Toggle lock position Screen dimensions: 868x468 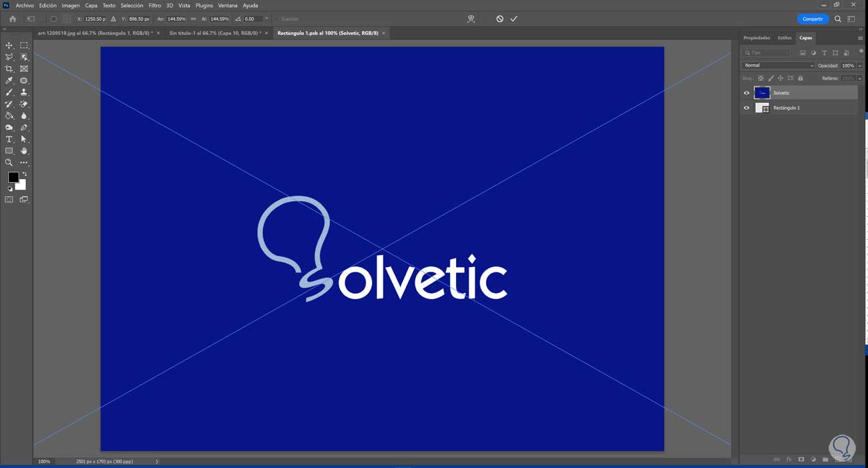781,78
